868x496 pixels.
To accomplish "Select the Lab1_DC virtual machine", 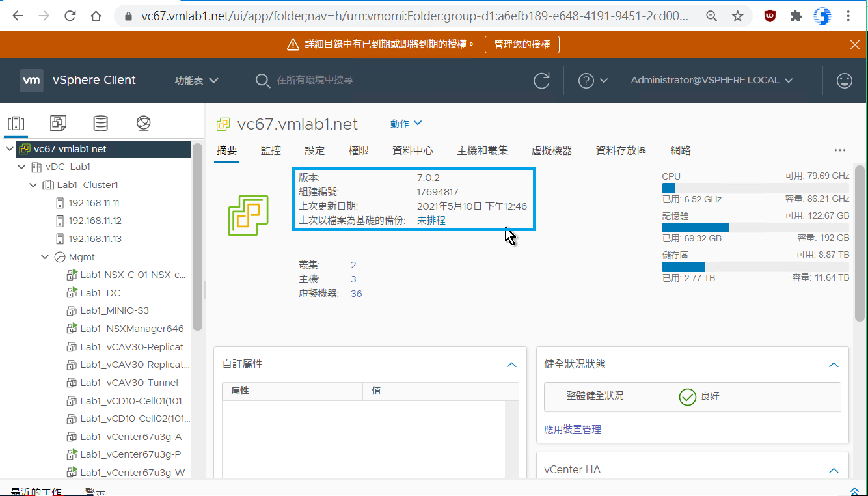I will click(x=100, y=293).
